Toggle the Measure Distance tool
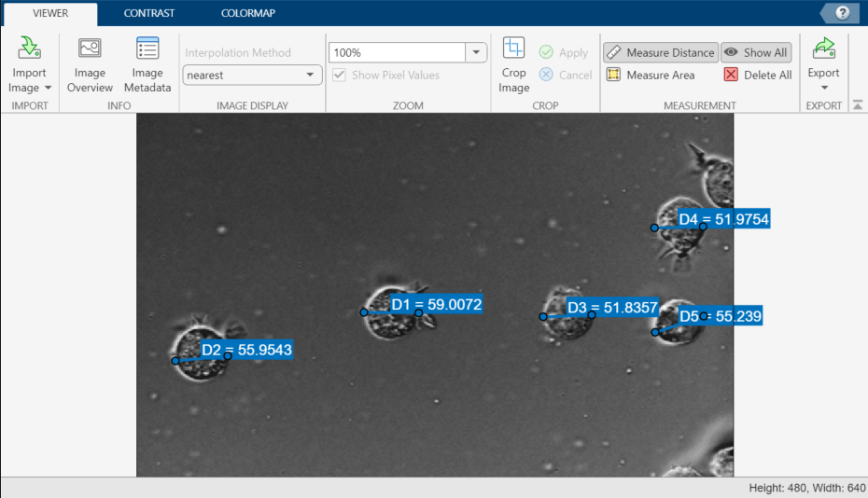 tap(660, 52)
